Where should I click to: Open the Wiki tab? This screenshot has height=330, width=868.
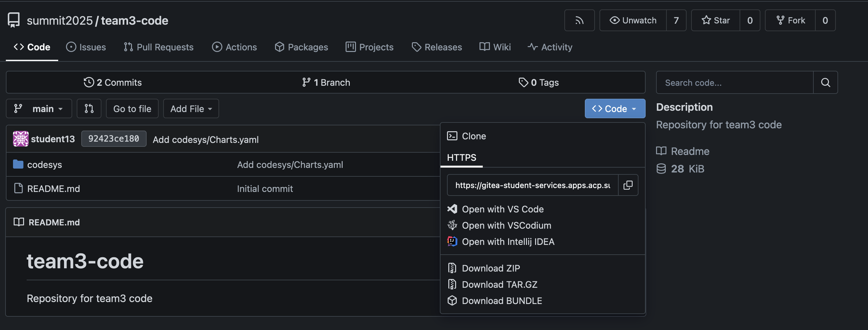click(495, 47)
